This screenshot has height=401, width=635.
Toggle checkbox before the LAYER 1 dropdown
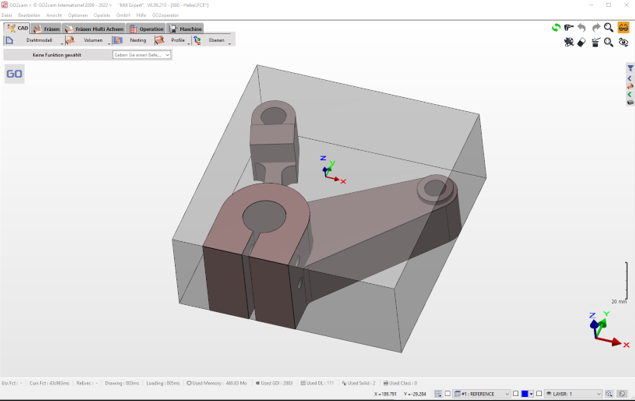click(x=539, y=394)
